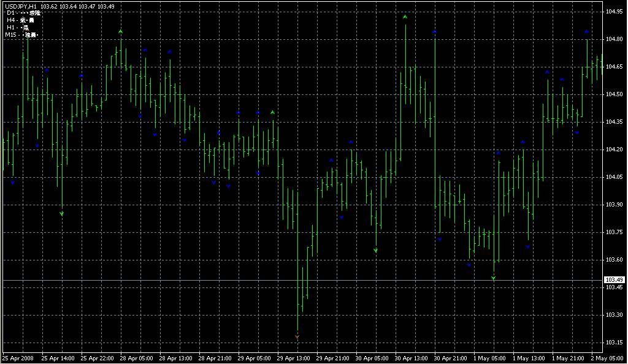Click the green down arrow above 30 Apr 05:00
The height and width of the screenshot is (364, 628).
(376, 251)
